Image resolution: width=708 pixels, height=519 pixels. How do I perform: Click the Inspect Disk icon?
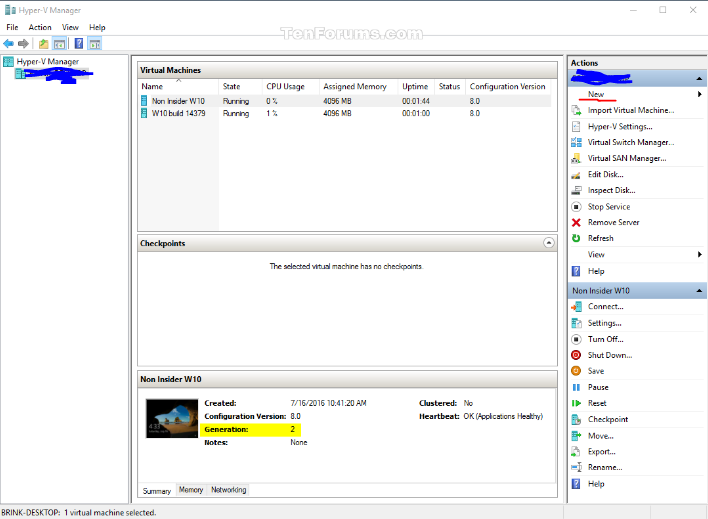tap(576, 191)
